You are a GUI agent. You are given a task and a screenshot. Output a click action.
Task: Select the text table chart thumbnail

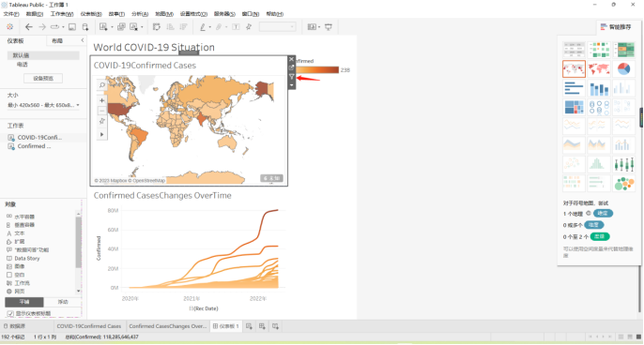click(x=574, y=50)
